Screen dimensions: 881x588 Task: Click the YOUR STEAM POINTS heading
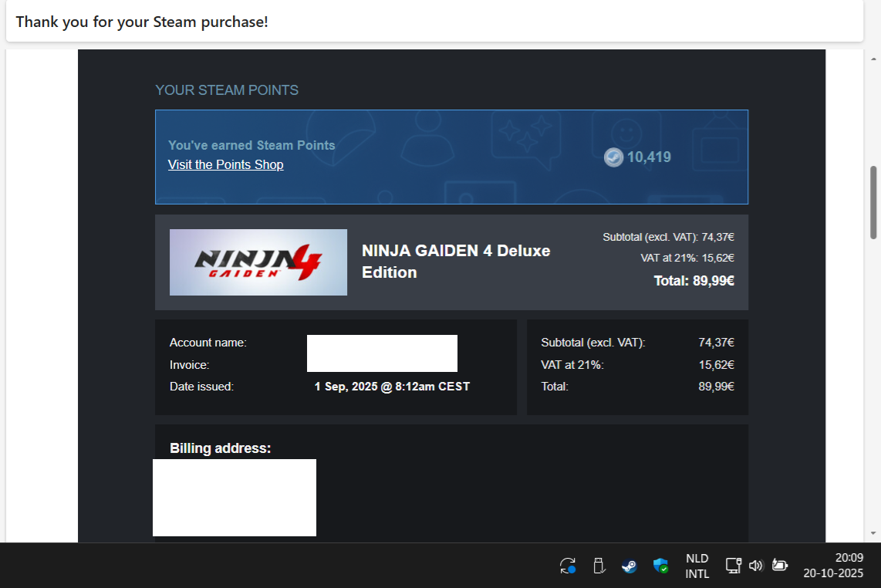227,90
